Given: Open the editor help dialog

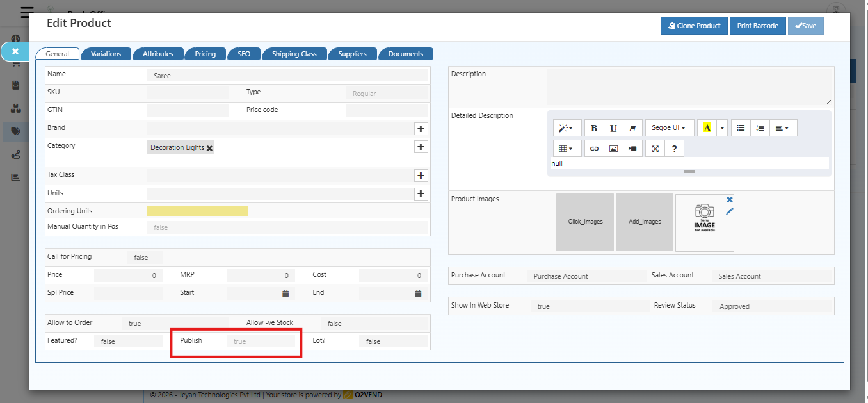Looking at the screenshot, I should point(674,148).
